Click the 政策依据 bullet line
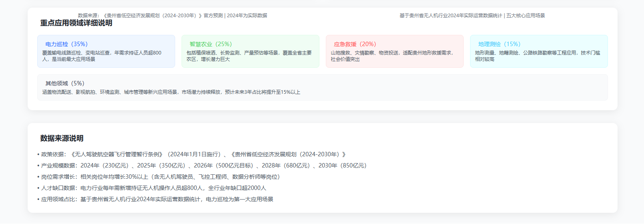The image size is (644, 224). [x=193, y=154]
